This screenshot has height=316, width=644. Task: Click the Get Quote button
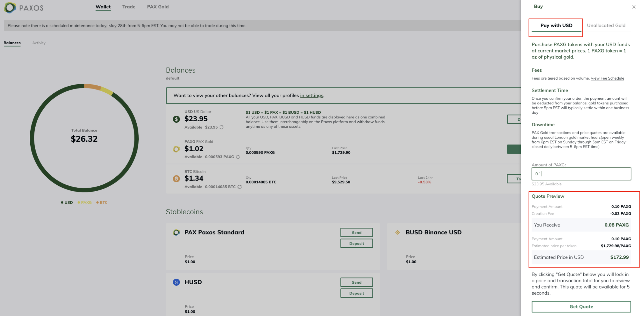581,307
